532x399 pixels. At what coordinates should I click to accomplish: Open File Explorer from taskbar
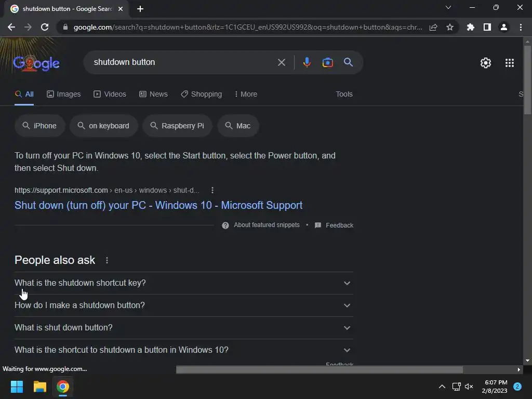39,387
